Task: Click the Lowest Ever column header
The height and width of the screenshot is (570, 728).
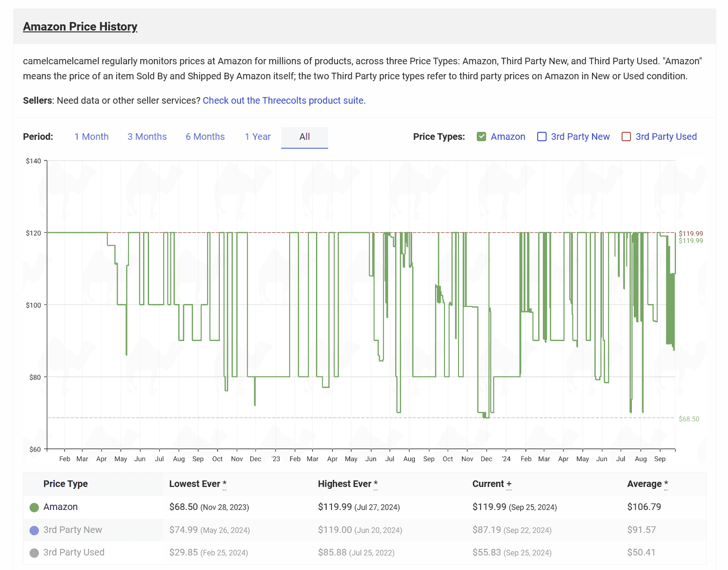Action: (195, 484)
